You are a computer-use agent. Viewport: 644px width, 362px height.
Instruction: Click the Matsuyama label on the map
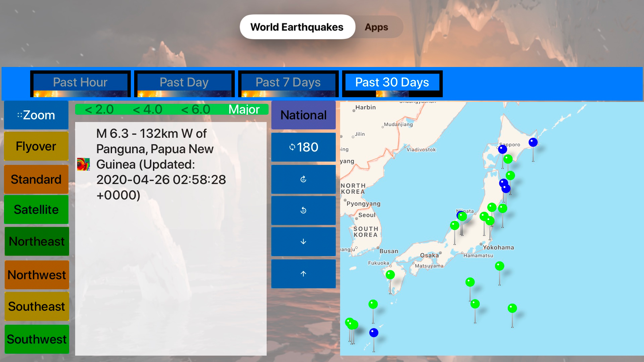pos(429,266)
